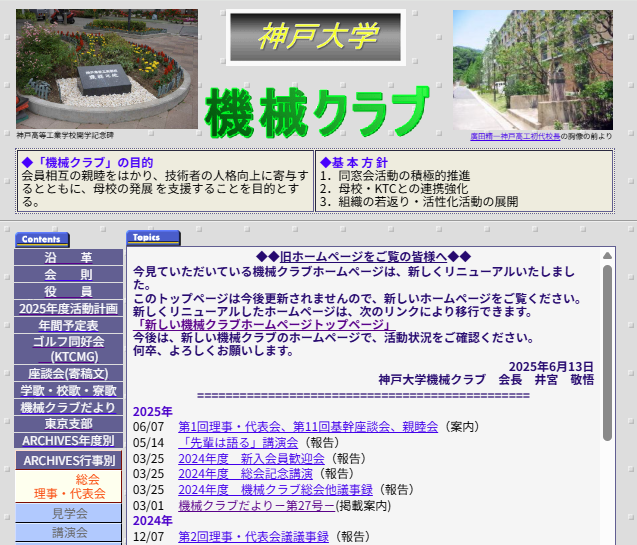Click 神戸高等工業学校開学記念碑 caption
The image size is (637, 545).
tap(65, 135)
